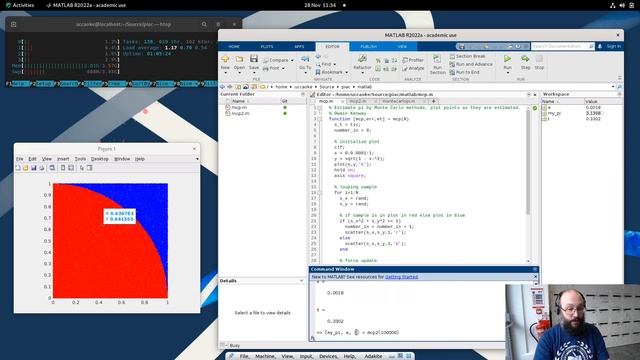Expand the Save dropdown arrow

point(254,73)
